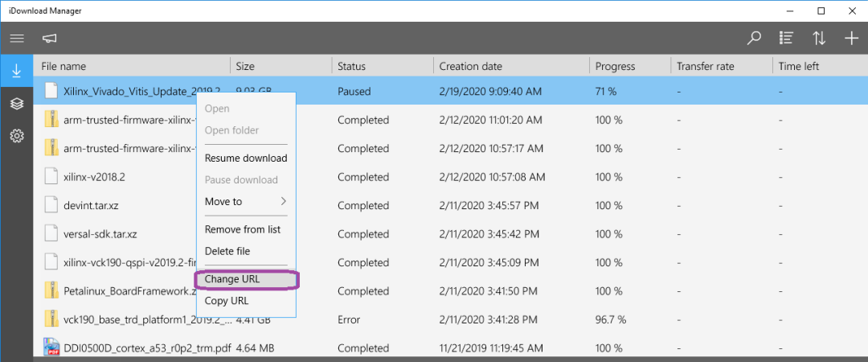Click date 2/11/2020 3:45:09 PM
The width and height of the screenshot is (868, 362).
[489, 262]
